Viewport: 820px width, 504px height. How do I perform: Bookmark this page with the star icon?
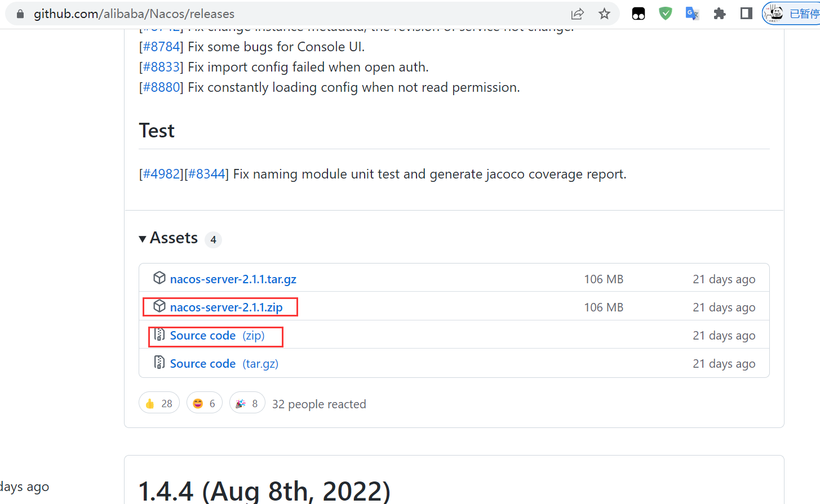pos(604,14)
